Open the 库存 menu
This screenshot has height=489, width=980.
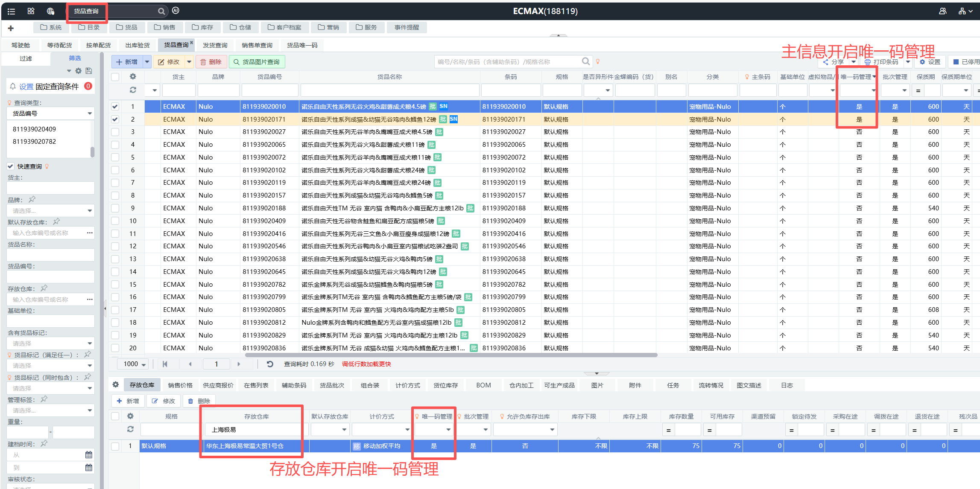202,27
